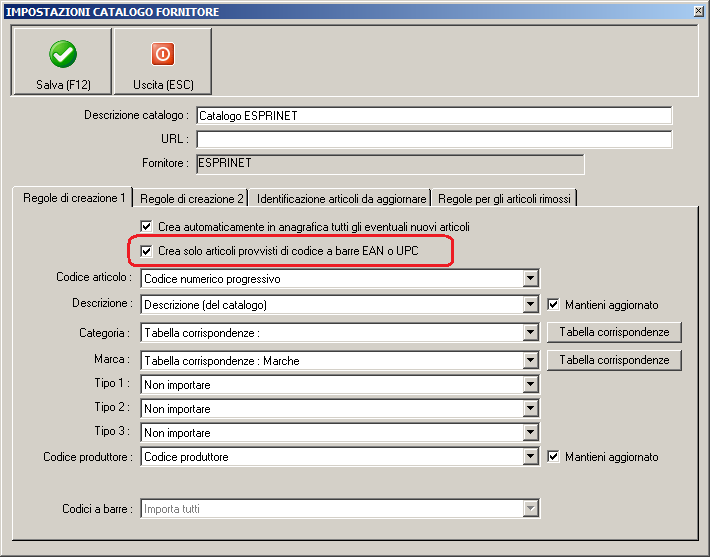Click into the Descrizione catalogo field
This screenshot has height=557, width=710.
coord(434,115)
